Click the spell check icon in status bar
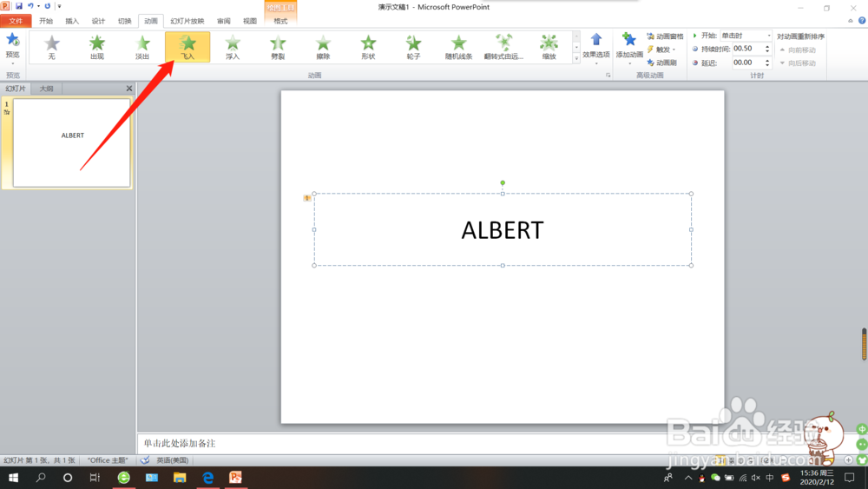 tap(145, 460)
